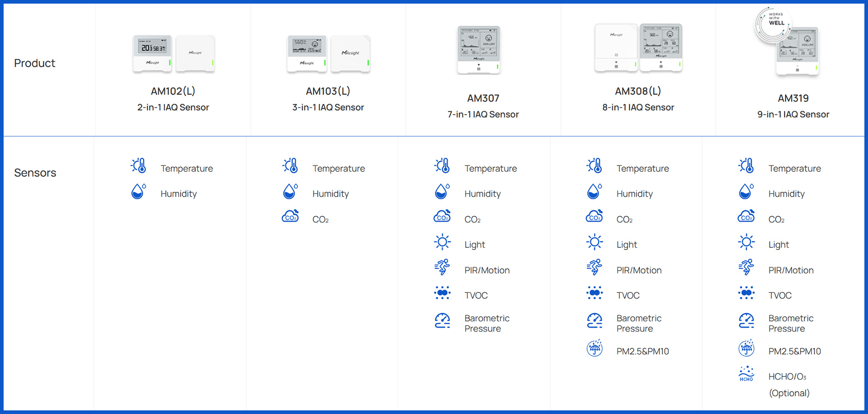
Task: Click the Sensors row heading
Action: (x=35, y=173)
